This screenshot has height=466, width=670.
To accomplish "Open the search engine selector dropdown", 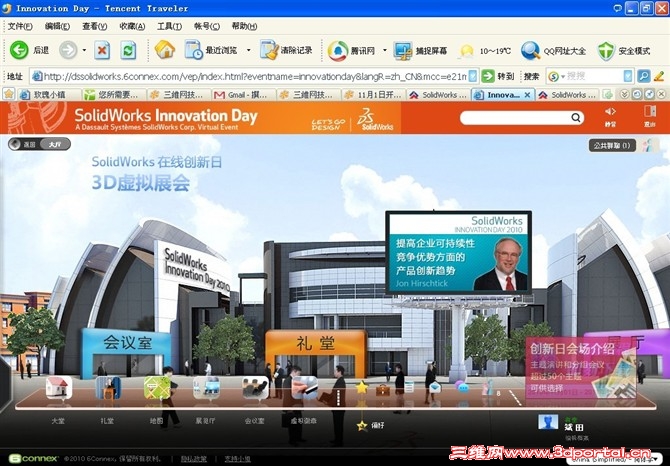I will pyautogui.click(x=557, y=76).
